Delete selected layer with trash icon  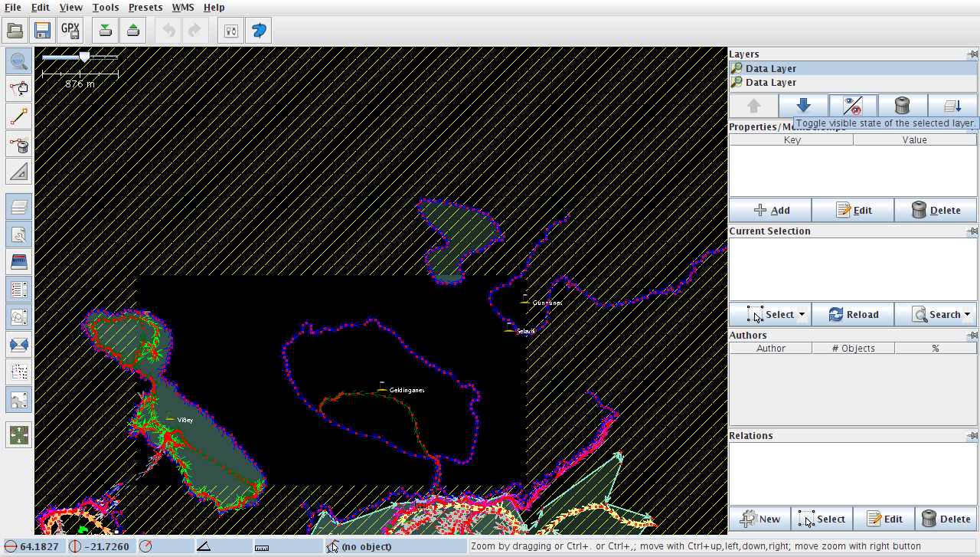pos(902,106)
